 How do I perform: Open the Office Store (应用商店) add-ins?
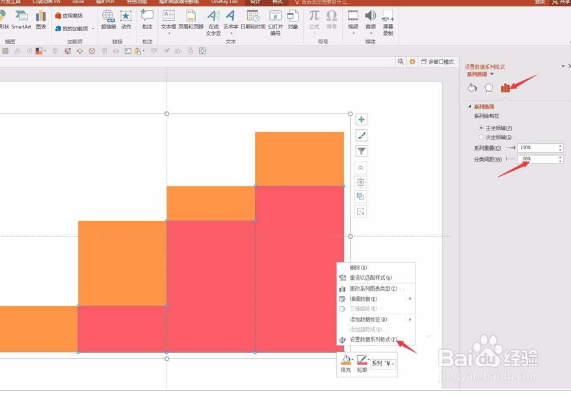(69, 16)
